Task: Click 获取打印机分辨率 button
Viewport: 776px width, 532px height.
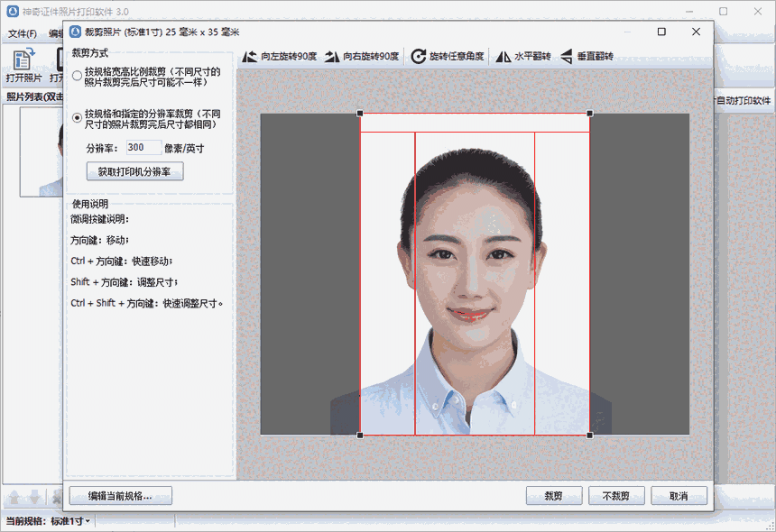Action: click(134, 171)
